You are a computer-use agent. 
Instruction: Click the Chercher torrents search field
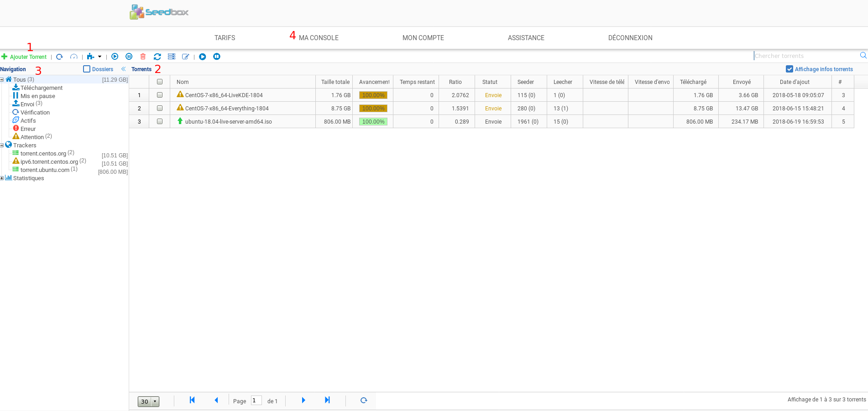[x=805, y=56]
